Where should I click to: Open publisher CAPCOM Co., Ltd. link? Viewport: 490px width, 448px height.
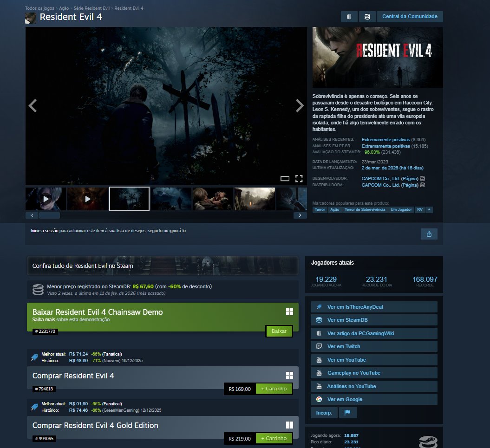(x=380, y=185)
